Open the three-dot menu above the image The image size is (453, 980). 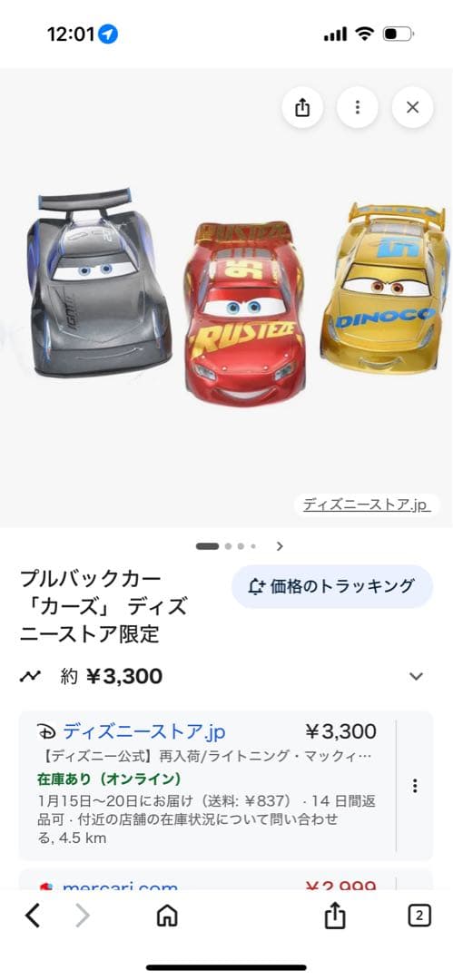pos(358,107)
